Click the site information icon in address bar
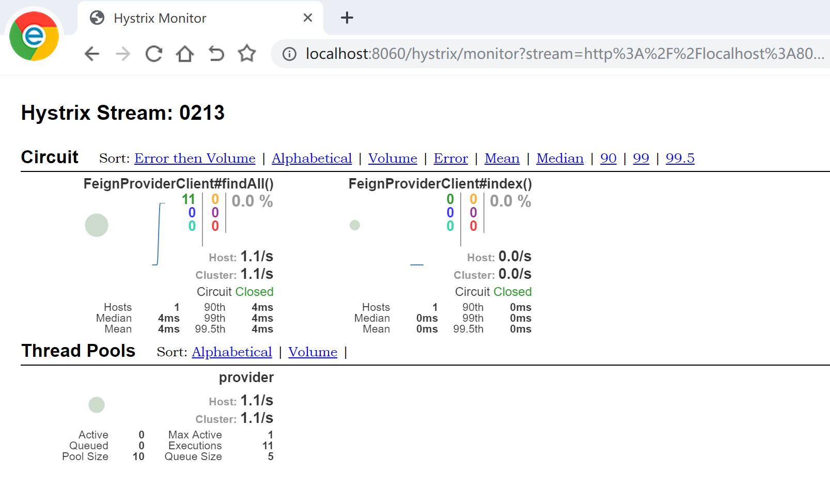The height and width of the screenshot is (504, 830). tap(290, 54)
